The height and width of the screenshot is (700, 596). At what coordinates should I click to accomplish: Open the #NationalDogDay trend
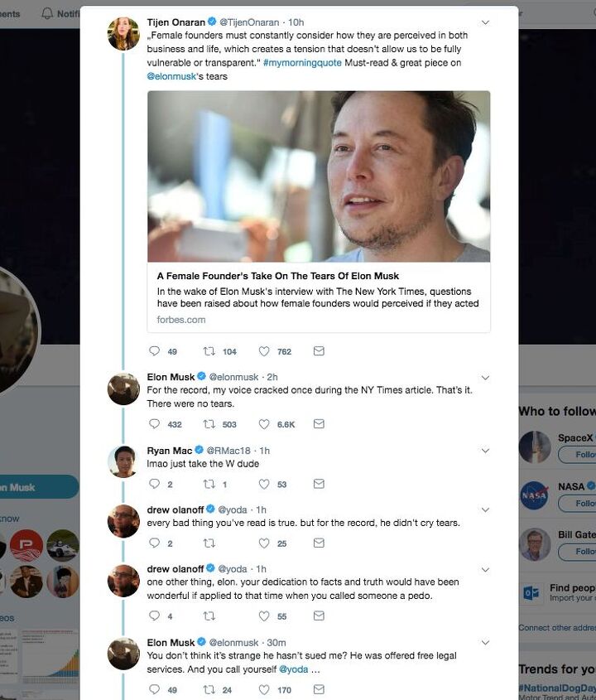(x=556, y=688)
